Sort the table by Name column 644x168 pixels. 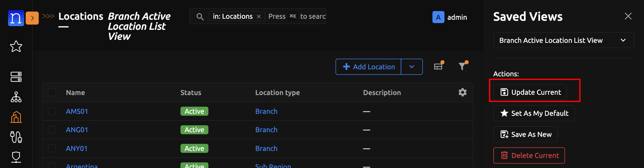[76, 93]
